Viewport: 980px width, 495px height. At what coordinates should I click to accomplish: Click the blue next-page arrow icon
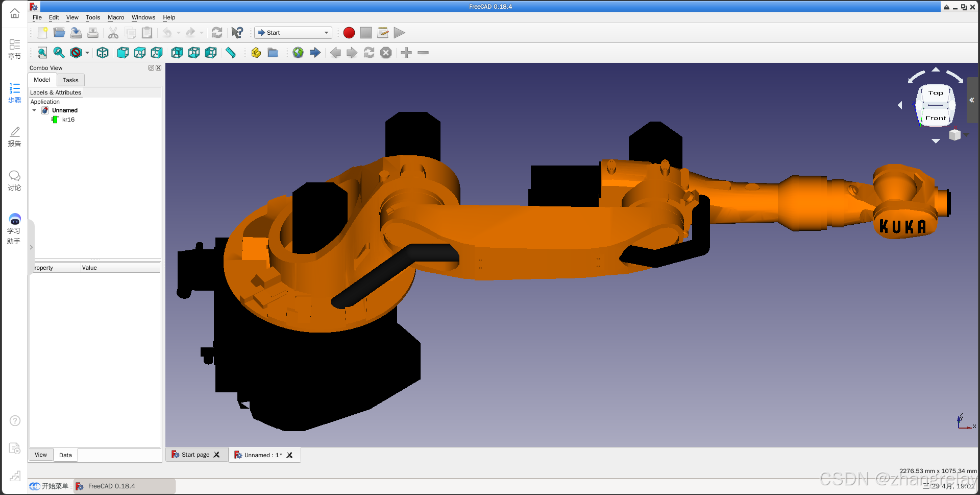click(x=315, y=53)
